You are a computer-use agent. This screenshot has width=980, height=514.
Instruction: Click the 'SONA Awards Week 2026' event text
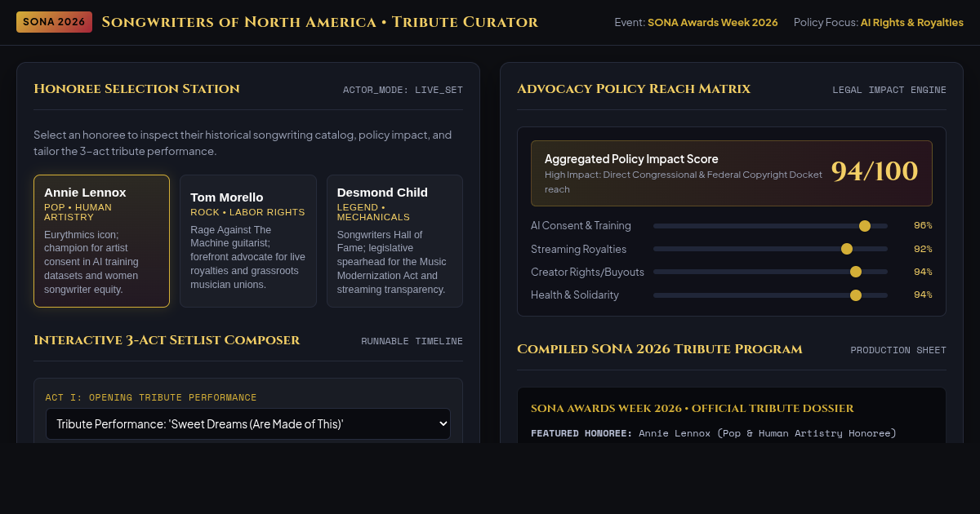[x=713, y=22]
